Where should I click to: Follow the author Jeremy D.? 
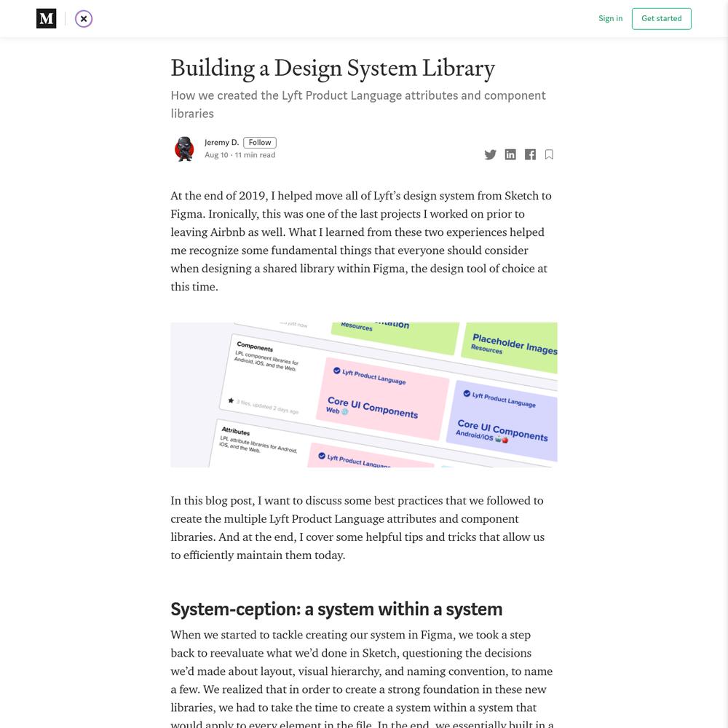(x=260, y=143)
